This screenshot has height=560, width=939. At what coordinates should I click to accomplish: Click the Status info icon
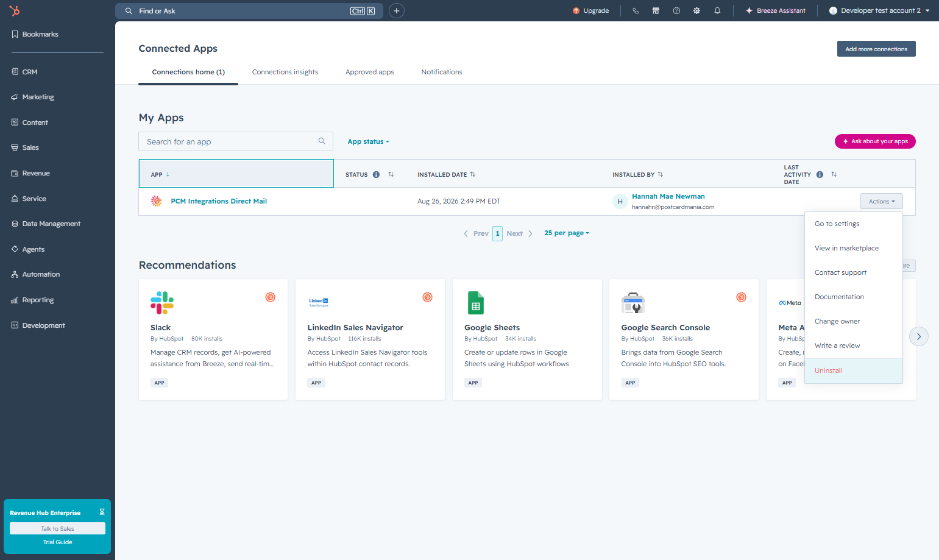[x=376, y=175]
